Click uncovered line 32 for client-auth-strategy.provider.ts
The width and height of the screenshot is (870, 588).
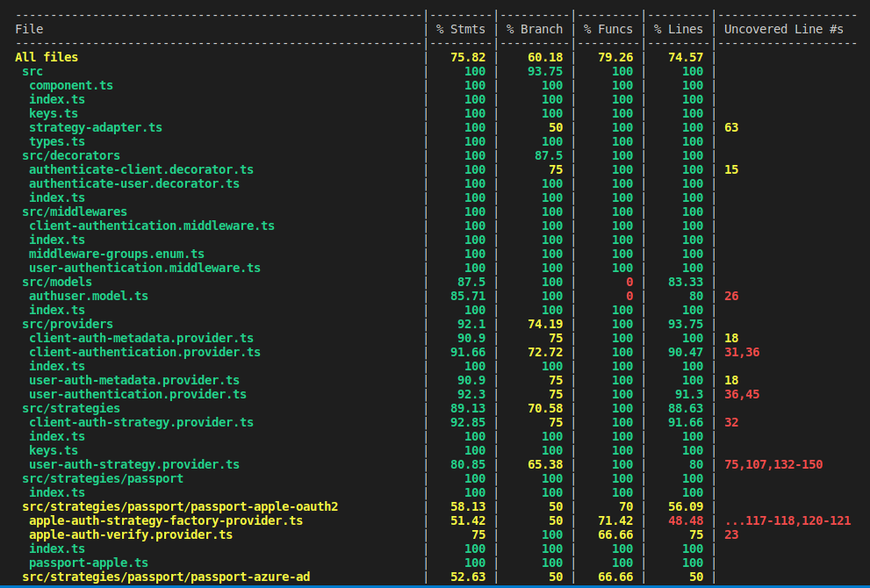coord(731,423)
